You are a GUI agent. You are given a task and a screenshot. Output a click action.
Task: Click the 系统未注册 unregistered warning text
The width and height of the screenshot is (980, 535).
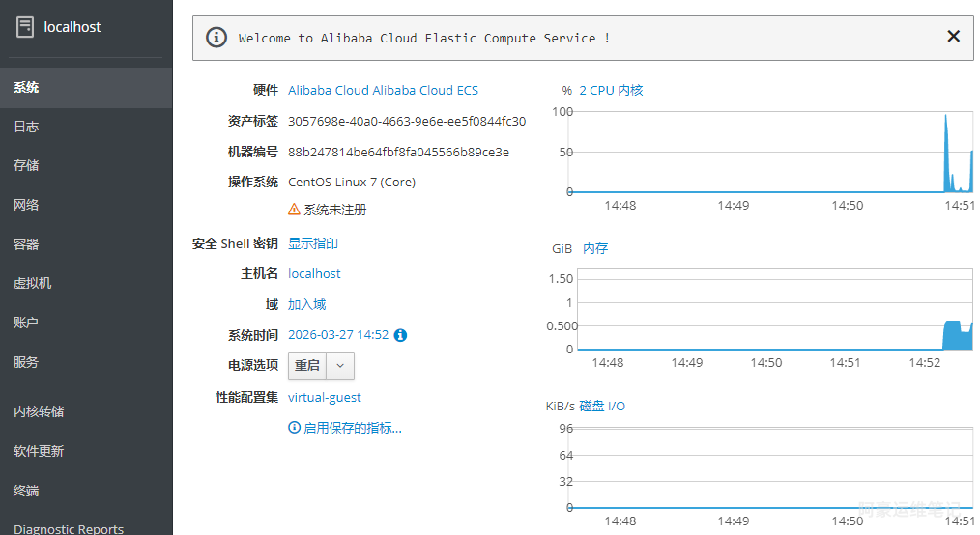click(335, 210)
